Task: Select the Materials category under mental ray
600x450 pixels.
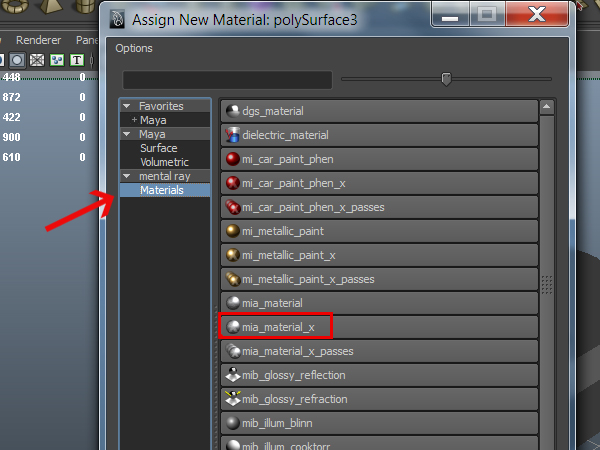Action: click(165, 190)
